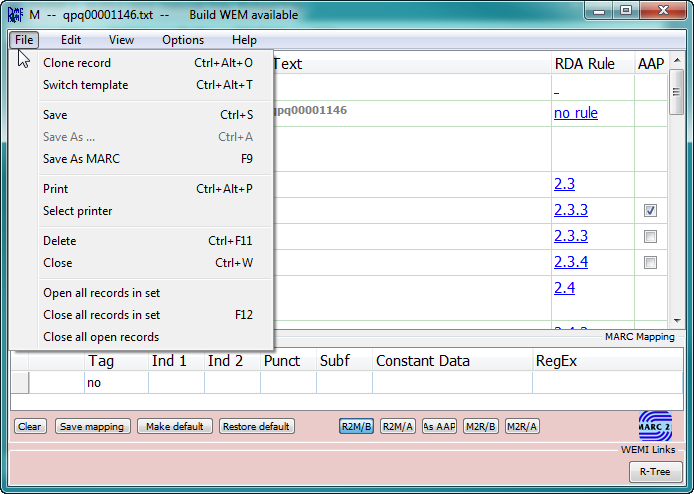Select the R2M/B toggle button

click(x=356, y=426)
